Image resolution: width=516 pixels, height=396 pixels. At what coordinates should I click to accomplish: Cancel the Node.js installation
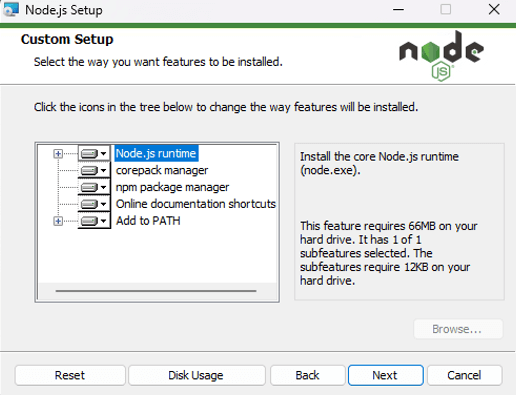[x=464, y=375]
